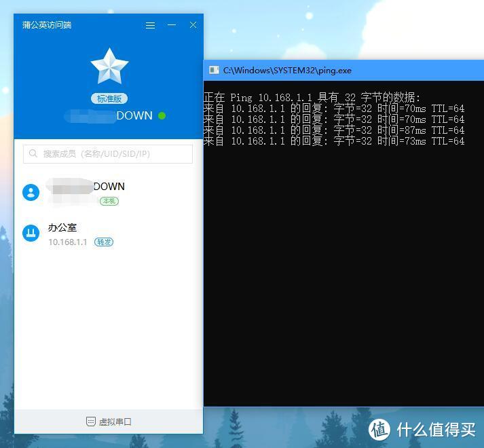484x448 pixels.
Task: Click the 蒲公英访问端 window title
Action: click(47, 24)
